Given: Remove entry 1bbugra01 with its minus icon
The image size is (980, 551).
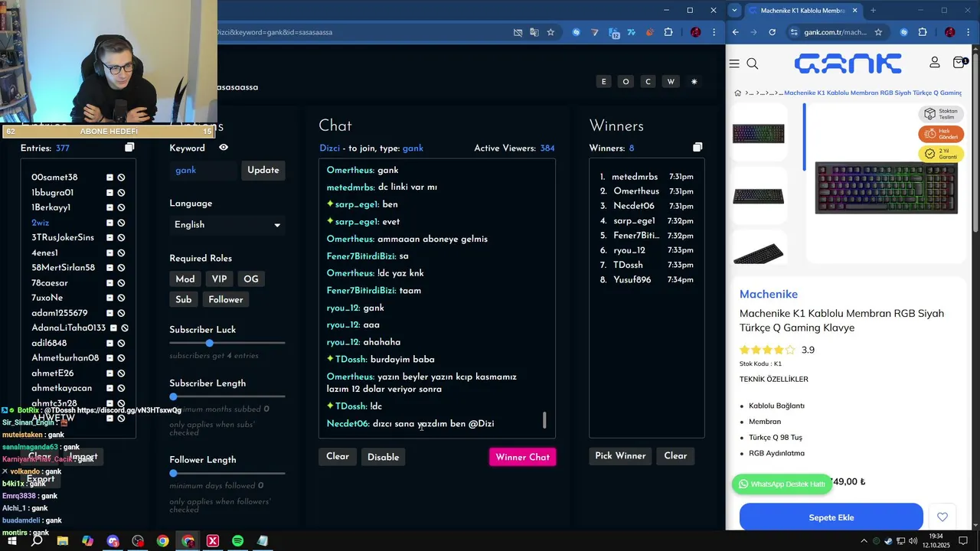Looking at the screenshot, I should click(x=109, y=193).
